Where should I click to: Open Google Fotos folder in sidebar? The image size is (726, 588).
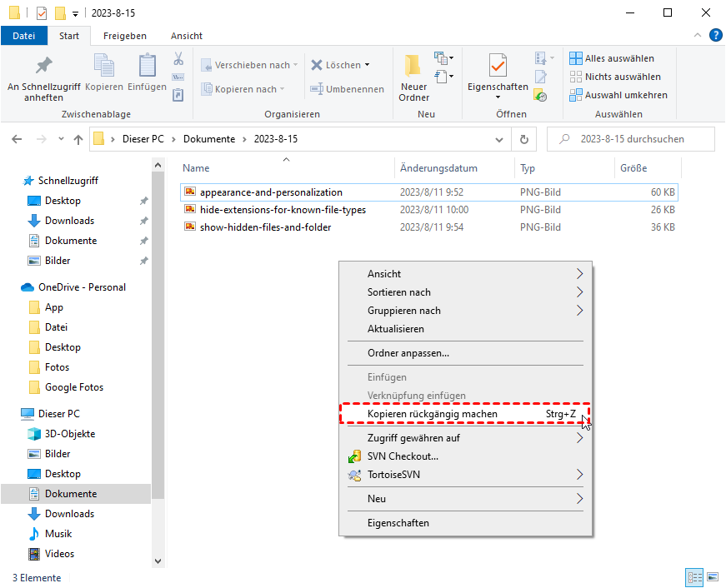click(x=74, y=387)
